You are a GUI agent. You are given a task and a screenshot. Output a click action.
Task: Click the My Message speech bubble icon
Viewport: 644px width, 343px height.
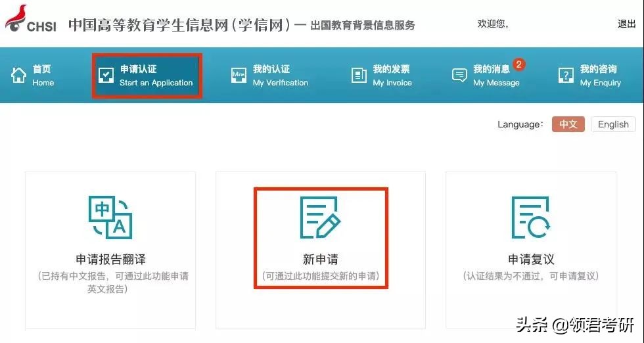point(459,76)
